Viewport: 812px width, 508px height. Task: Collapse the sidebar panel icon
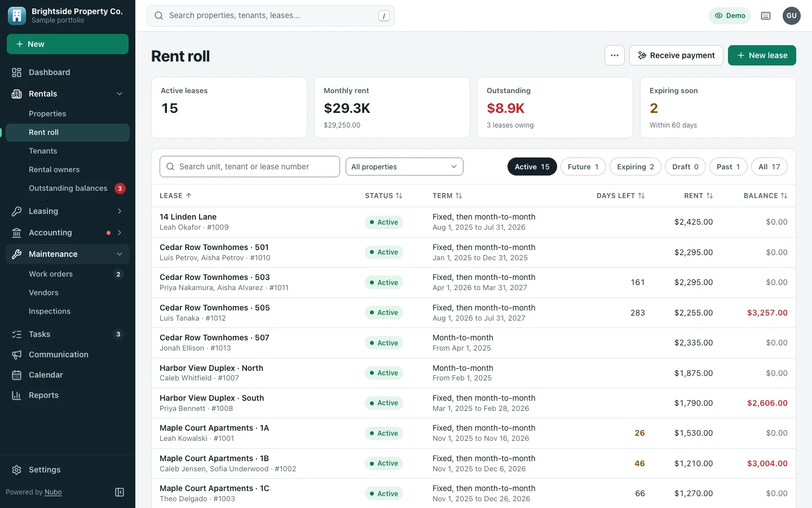(x=120, y=492)
